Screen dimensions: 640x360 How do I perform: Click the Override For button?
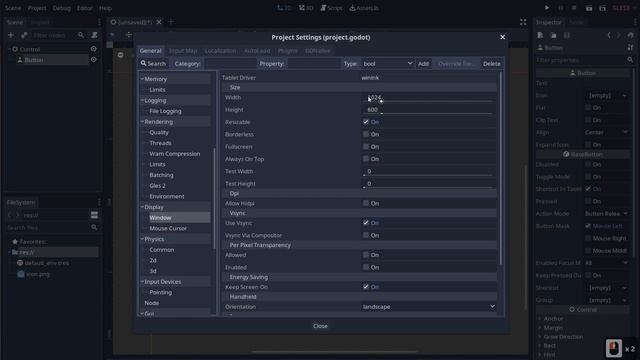[x=456, y=64]
